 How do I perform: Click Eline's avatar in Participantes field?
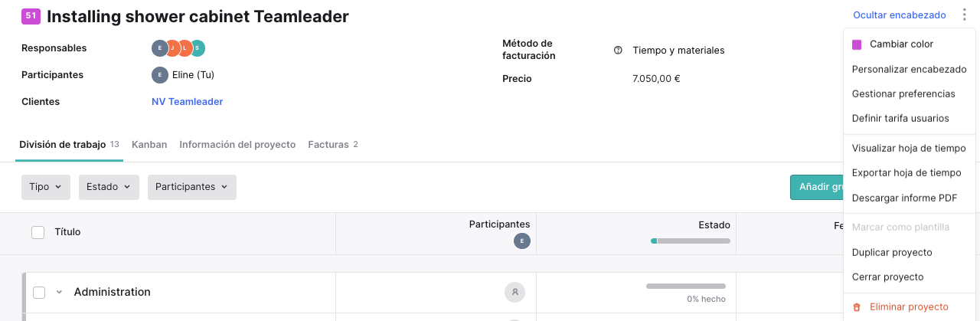[160, 75]
